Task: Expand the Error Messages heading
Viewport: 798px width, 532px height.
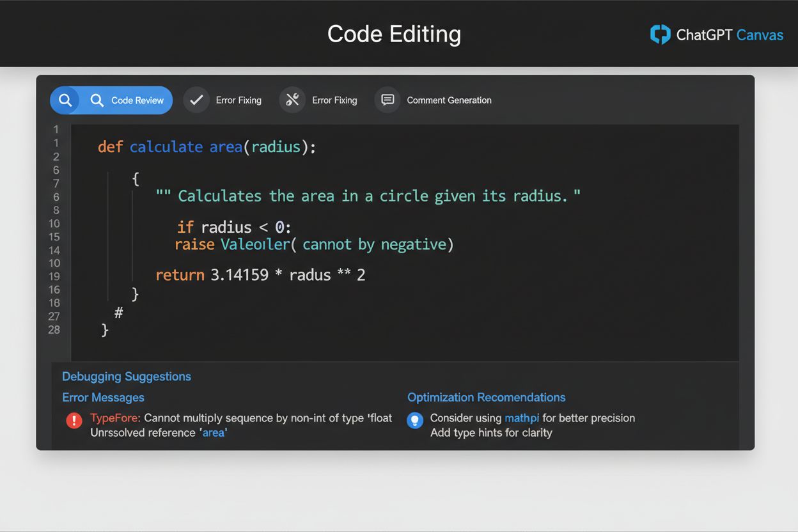Action: (103, 397)
